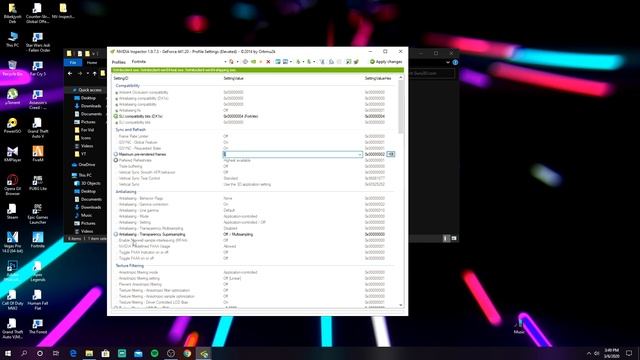Click the red X delete profile icon
The width and height of the screenshot is (640, 360).
point(268,62)
